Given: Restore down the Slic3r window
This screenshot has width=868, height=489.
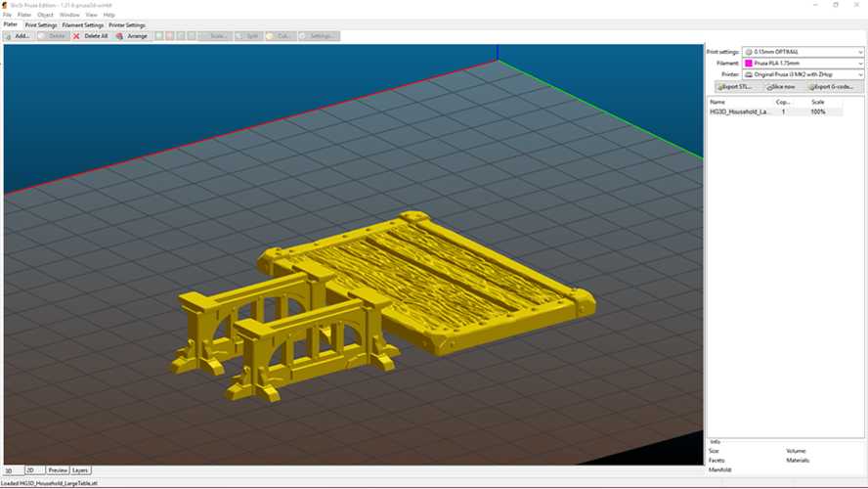Looking at the screenshot, I should [836, 5].
